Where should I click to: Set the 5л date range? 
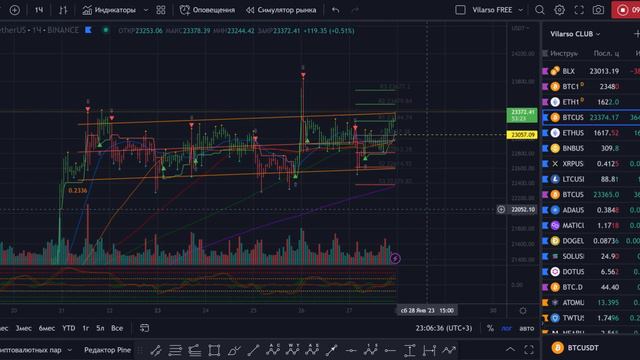click(100, 328)
